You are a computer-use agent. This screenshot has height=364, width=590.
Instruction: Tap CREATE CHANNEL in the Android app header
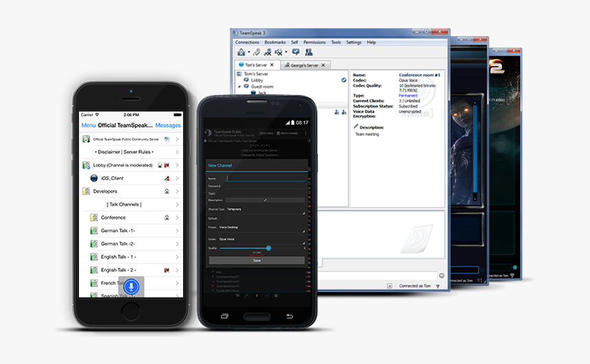(x=287, y=133)
